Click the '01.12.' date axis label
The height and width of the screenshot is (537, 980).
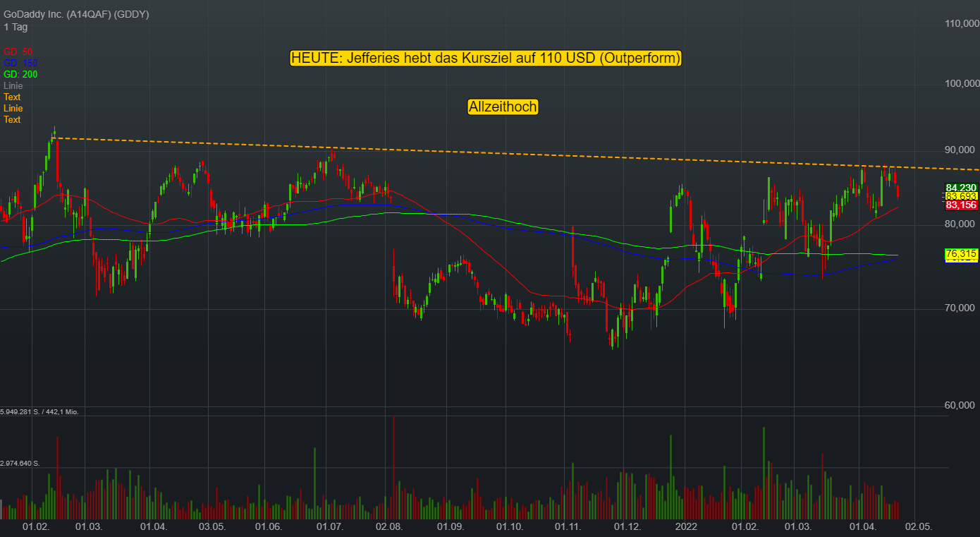pyautogui.click(x=627, y=527)
